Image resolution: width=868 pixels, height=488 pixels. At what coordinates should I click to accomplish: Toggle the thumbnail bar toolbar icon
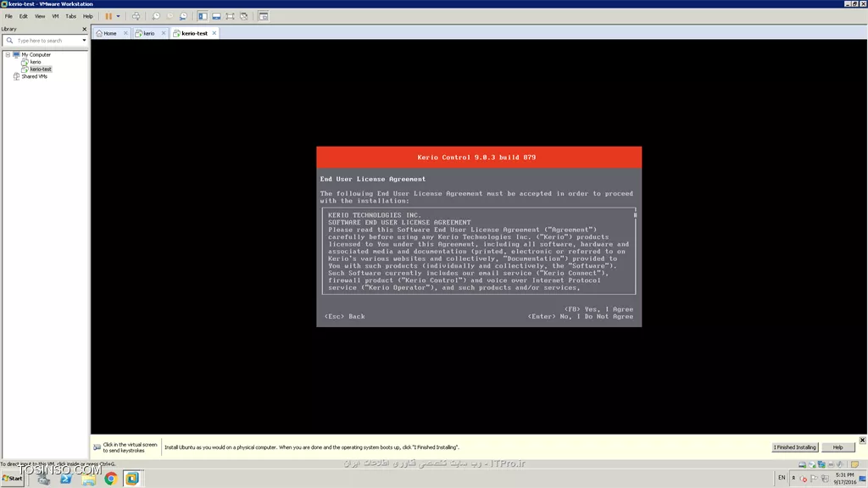coord(216,16)
